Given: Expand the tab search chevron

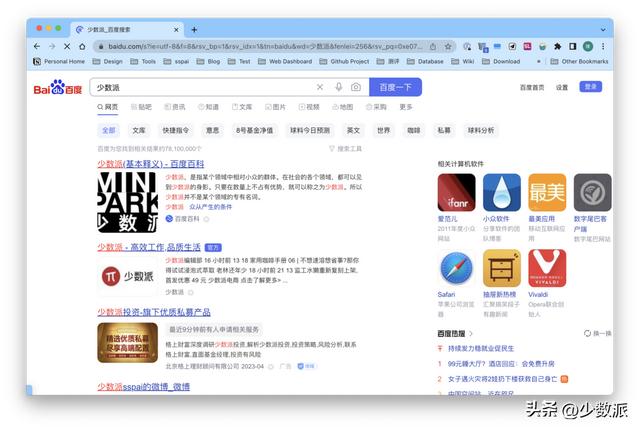Looking at the screenshot, I should (603, 30).
